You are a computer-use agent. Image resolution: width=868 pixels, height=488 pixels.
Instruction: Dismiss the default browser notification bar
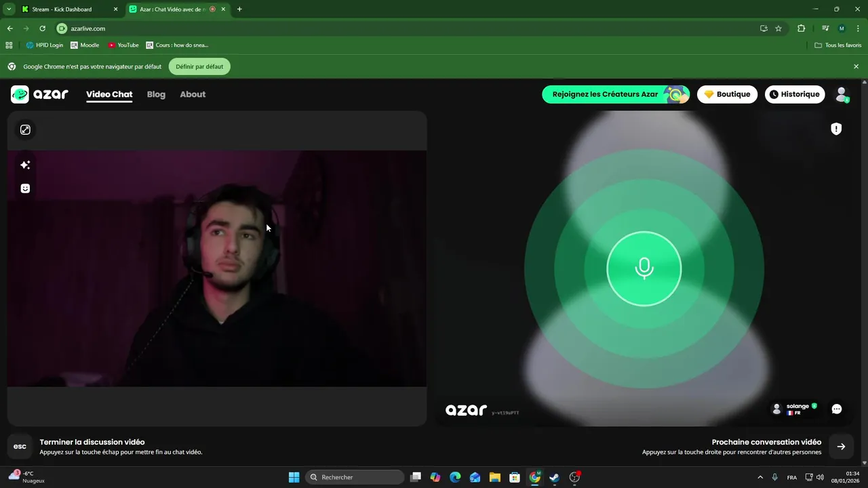click(856, 66)
